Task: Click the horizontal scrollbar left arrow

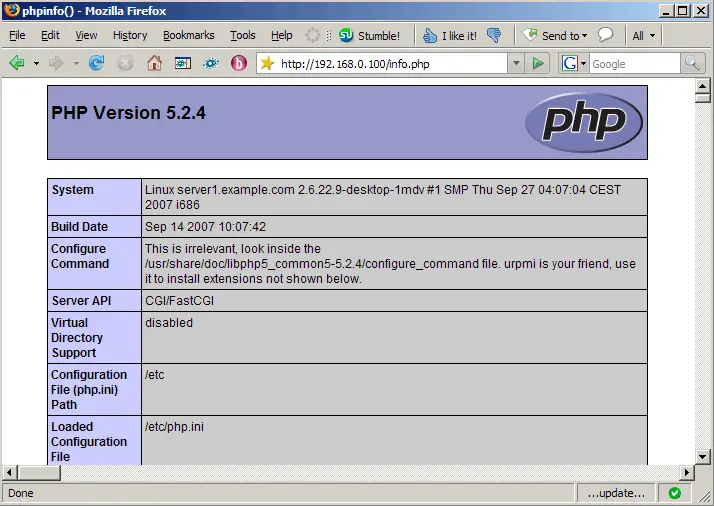Action: [x=9, y=473]
